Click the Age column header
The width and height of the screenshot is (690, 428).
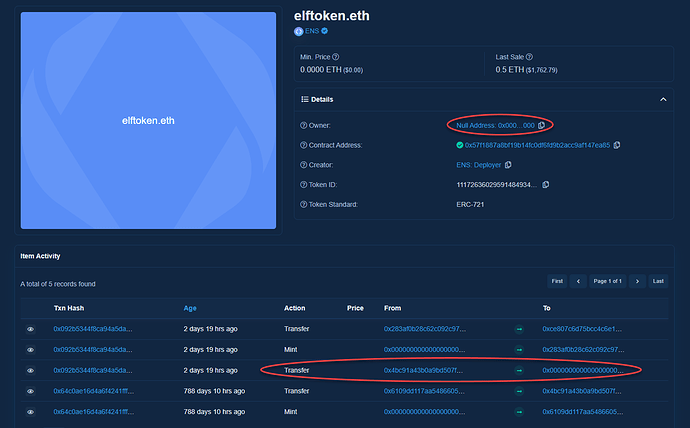(x=190, y=308)
